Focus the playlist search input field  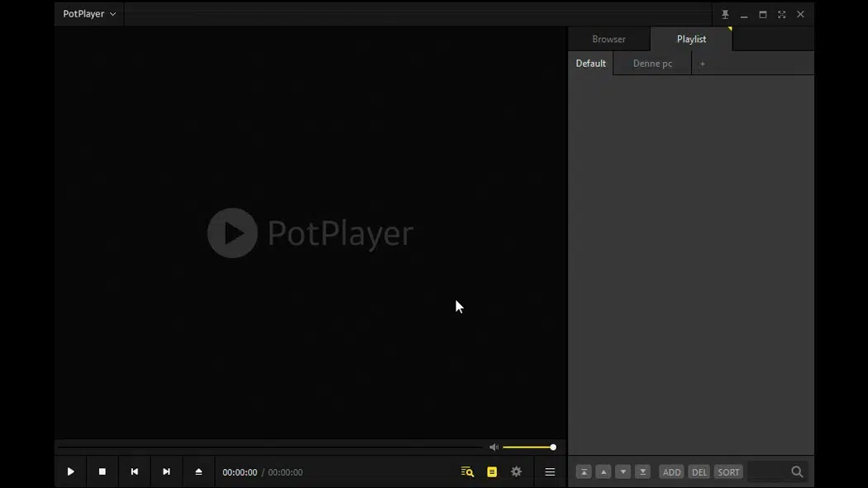tap(767, 472)
